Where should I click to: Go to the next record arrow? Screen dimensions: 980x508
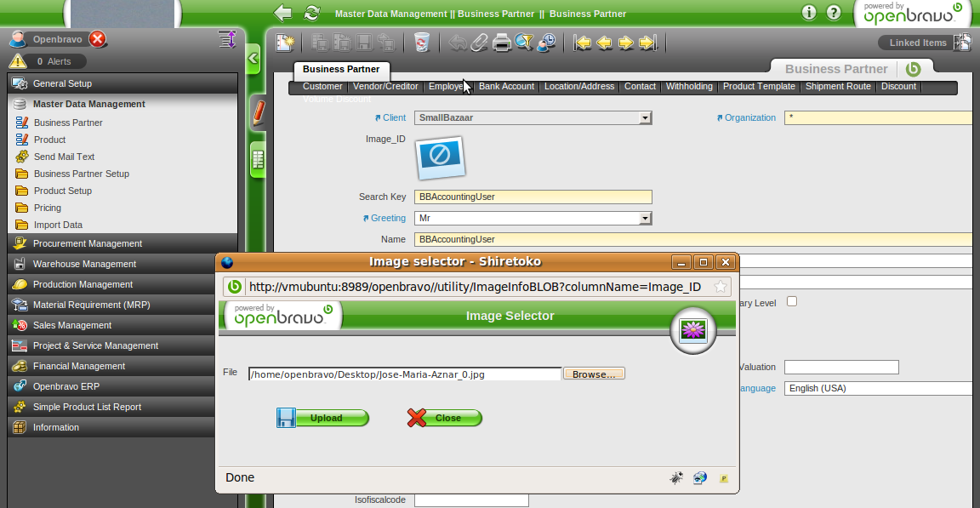coord(625,43)
